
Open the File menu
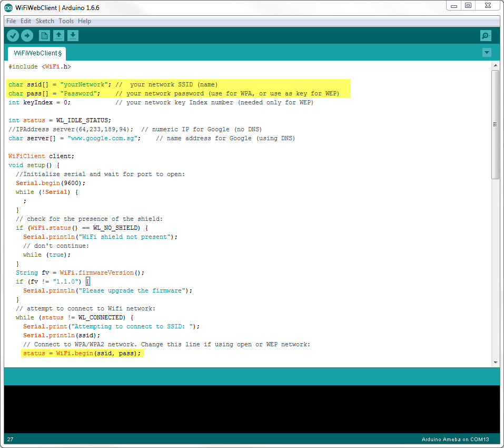pos(11,21)
